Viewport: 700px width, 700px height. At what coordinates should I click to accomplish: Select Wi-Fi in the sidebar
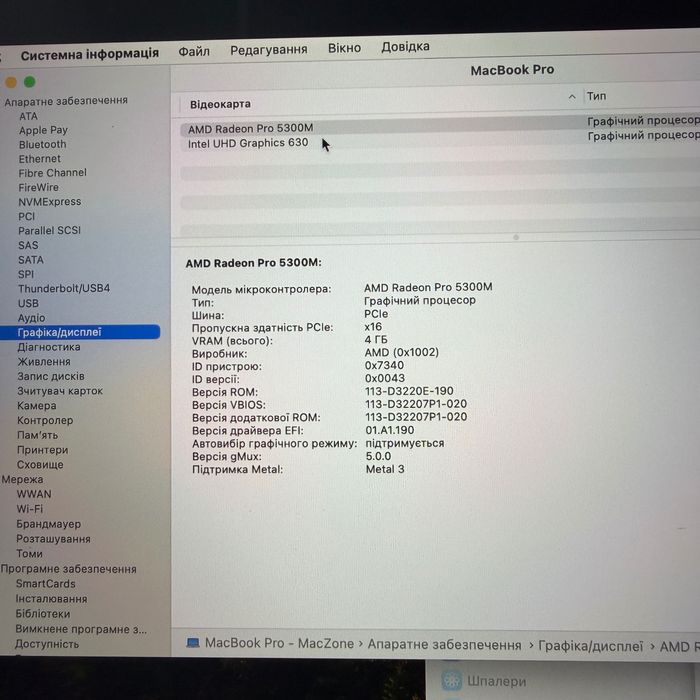point(29,509)
